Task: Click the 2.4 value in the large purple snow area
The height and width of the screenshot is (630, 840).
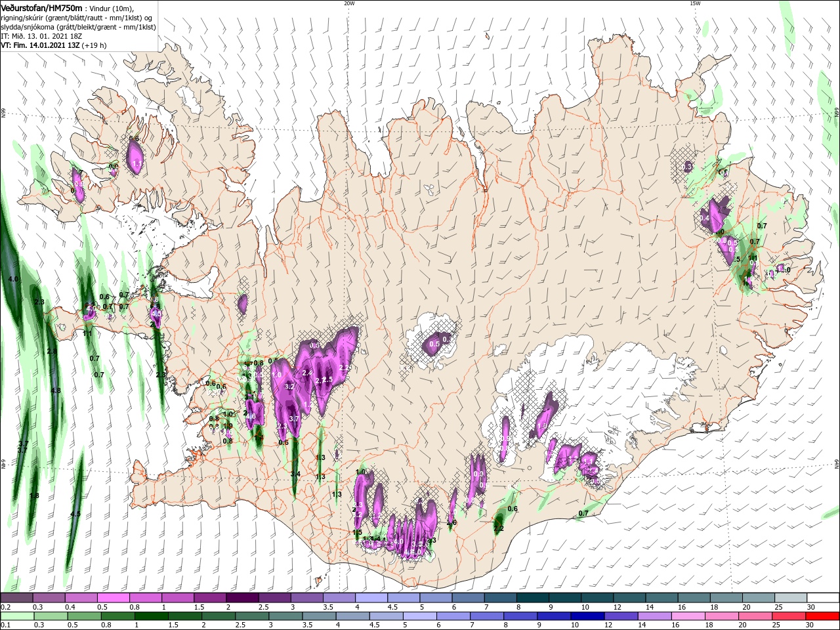Action: (x=306, y=373)
